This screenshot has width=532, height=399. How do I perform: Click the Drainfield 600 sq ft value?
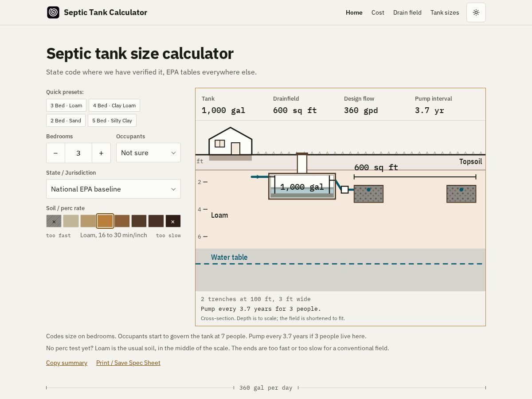[x=295, y=110]
